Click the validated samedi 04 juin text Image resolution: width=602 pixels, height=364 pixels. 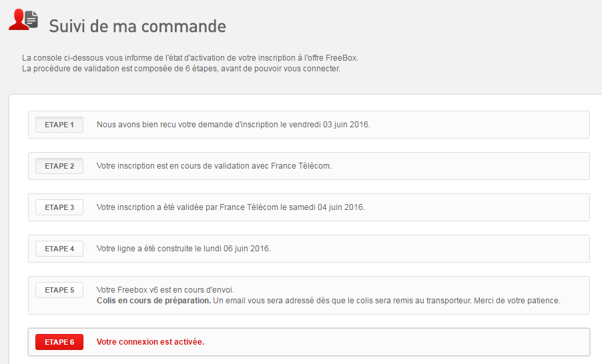click(230, 207)
